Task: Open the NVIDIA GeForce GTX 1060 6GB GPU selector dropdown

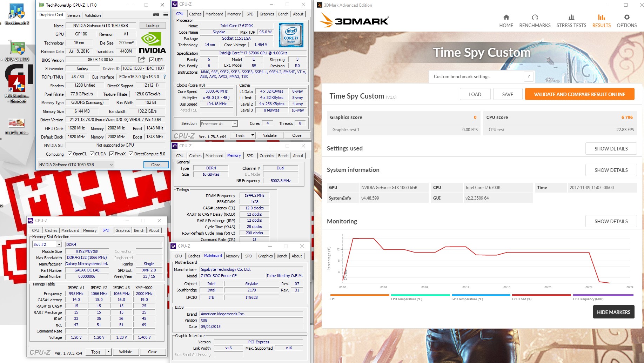Action: [76, 165]
